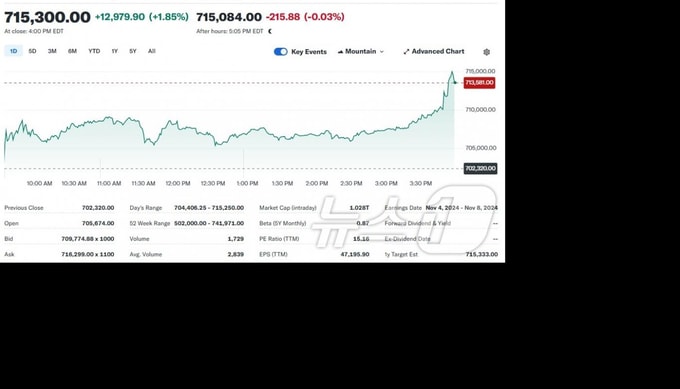This screenshot has height=389, width=680.
Task: Switch to the 5D range
Action: point(32,51)
